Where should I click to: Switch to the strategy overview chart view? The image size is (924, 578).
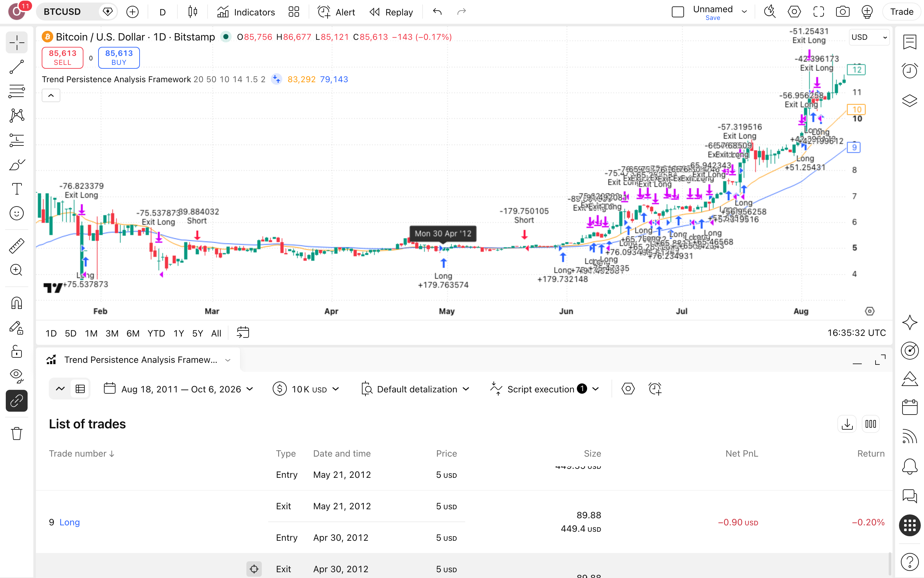pyautogui.click(x=60, y=389)
